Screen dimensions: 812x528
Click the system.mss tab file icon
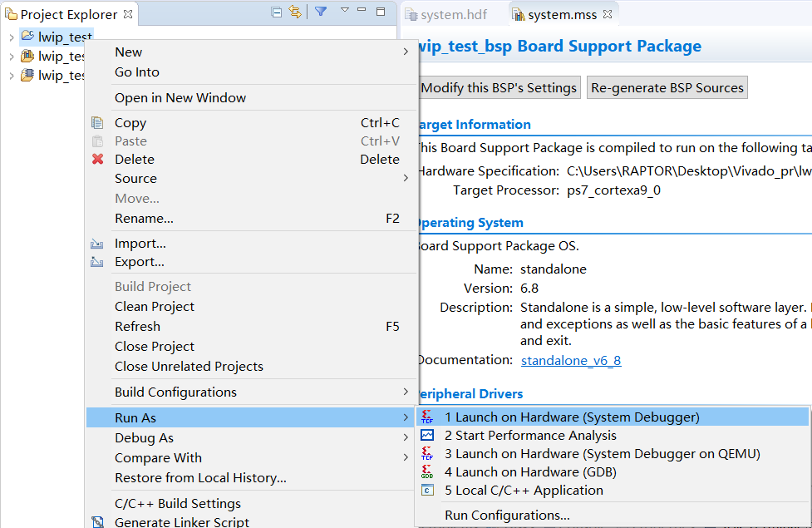click(518, 15)
